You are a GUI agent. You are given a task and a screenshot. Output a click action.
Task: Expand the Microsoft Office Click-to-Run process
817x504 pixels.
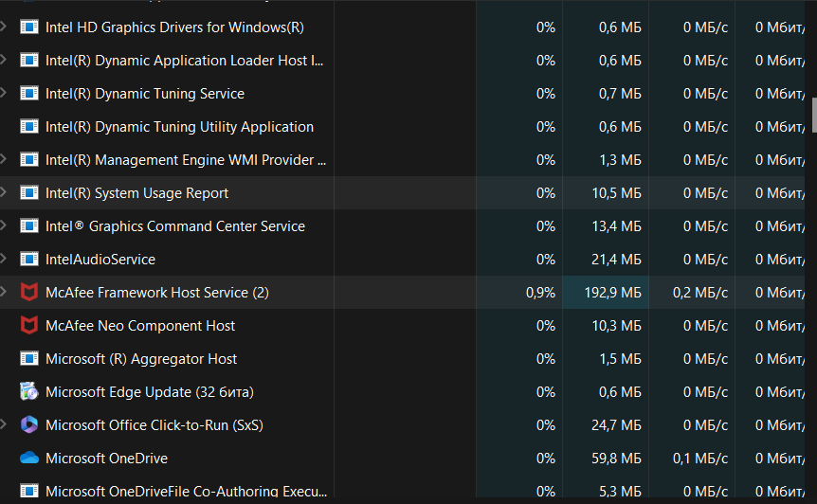point(5,425)
